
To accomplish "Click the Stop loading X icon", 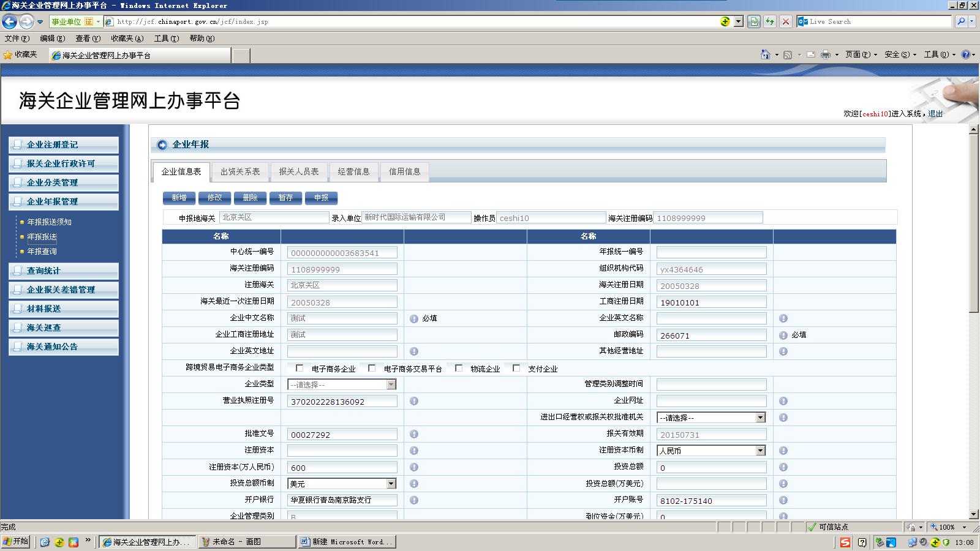I will click(x=786, y=21).
